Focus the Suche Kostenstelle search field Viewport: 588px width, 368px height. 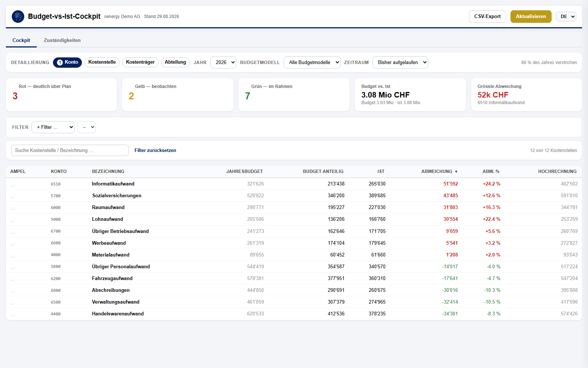[70, 151]
